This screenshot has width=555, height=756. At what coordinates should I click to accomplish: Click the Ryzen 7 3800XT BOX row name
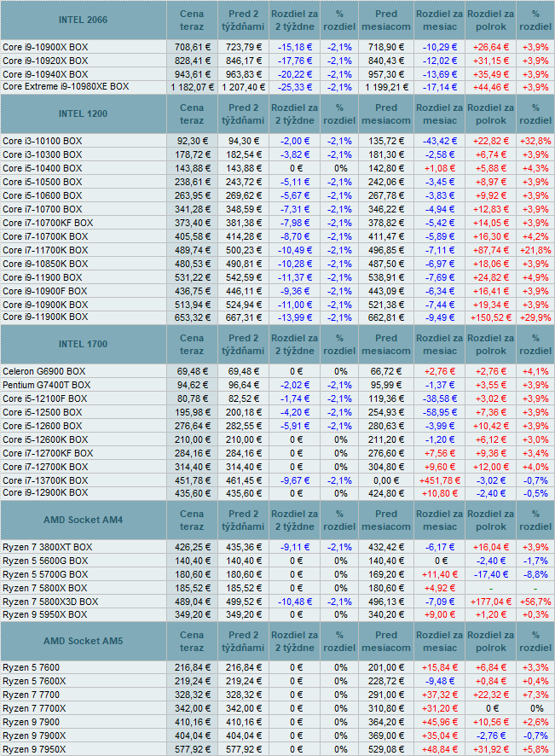(x=47, y=547)
